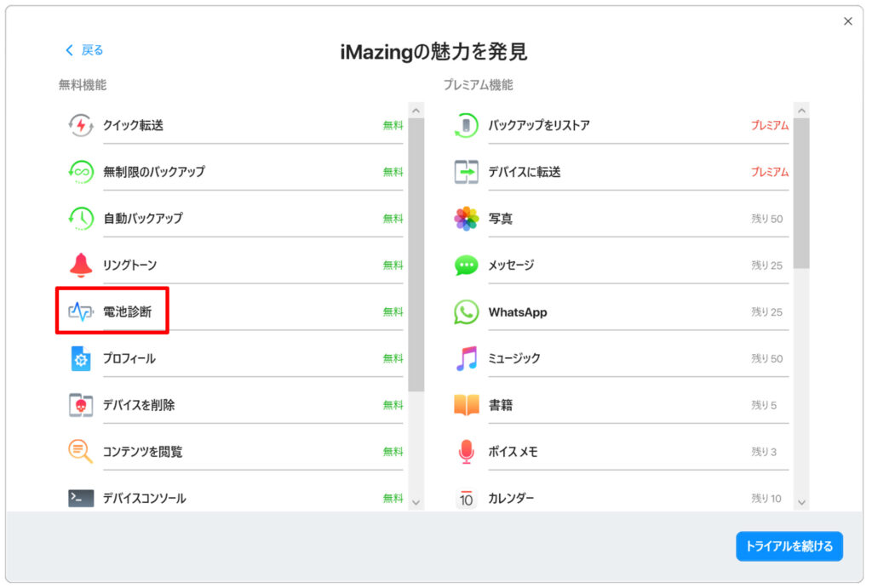Click the Photos (写真) flower icon
872x588 pixels.
click(466, 219)
